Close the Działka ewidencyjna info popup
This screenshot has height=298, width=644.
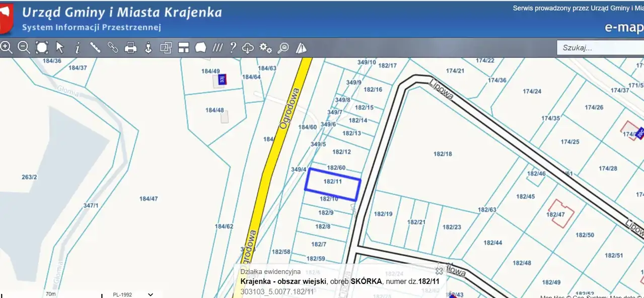(x=439, y=271)
